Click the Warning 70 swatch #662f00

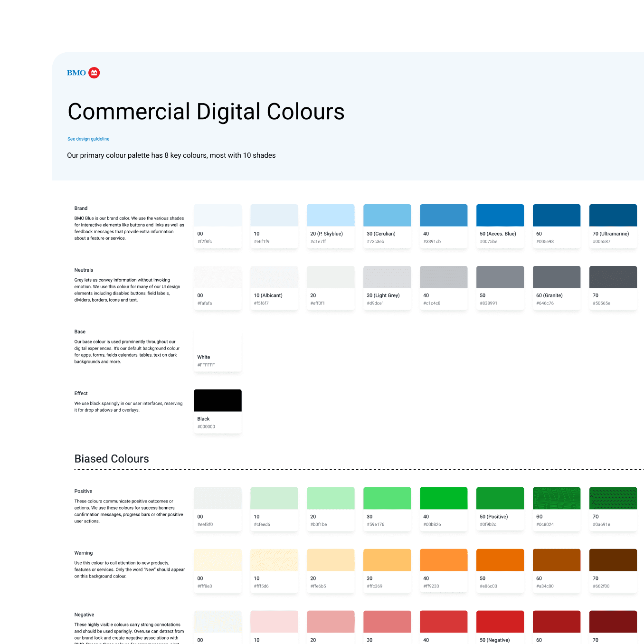click(613, 559)
